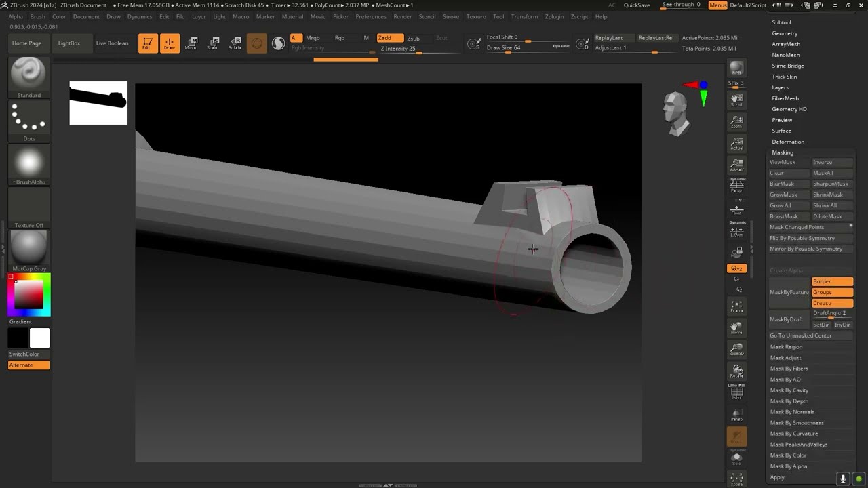Select the Scale tool in top toolbar
The image size is (868, 488).
pyautogui.click(x=213, y=43)
